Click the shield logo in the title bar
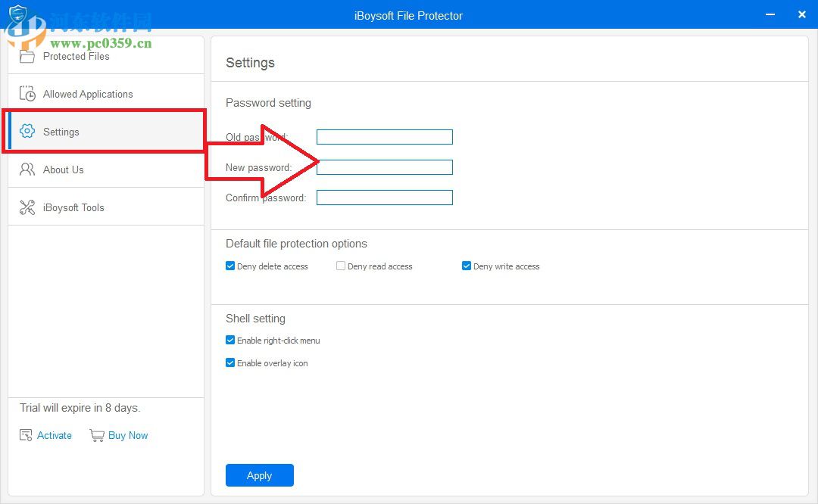 (x=17, y=14)
